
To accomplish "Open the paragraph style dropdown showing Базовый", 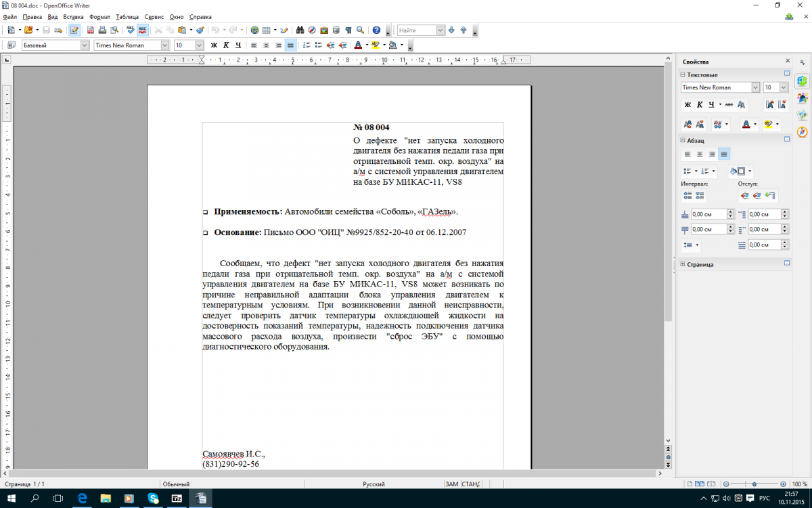I will pos(85,45).
